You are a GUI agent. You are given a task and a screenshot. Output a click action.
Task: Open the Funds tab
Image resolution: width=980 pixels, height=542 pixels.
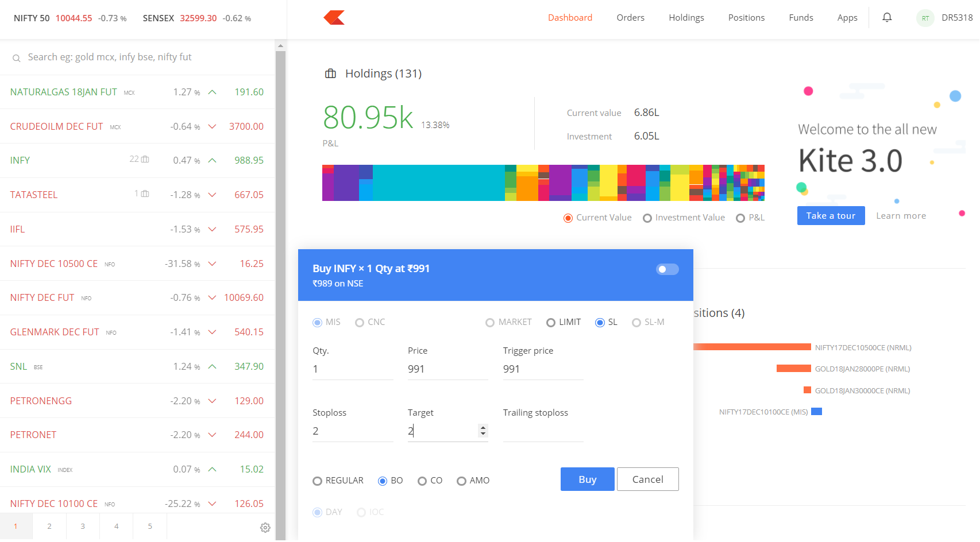[x=801, y=18]
